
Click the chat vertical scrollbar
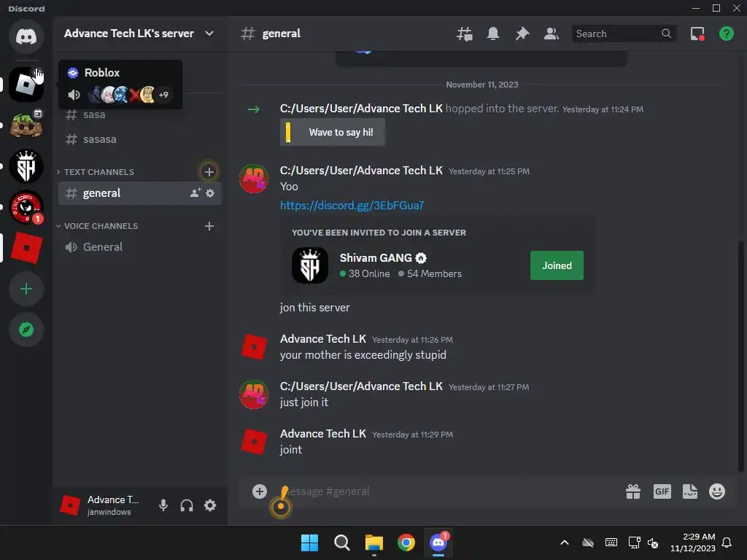click(741, 356)
